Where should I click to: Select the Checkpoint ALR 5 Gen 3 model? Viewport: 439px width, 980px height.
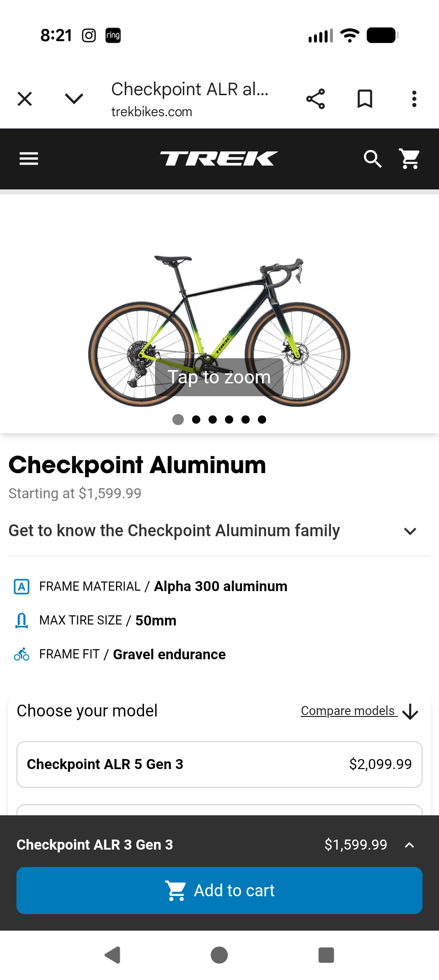(x=219, y=764)
